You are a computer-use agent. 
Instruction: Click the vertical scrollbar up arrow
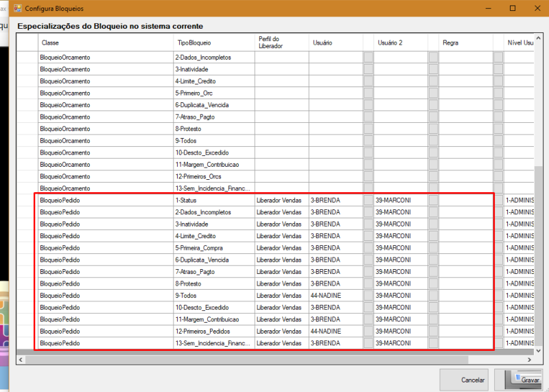pyautogui.click(x=538, y=38)
